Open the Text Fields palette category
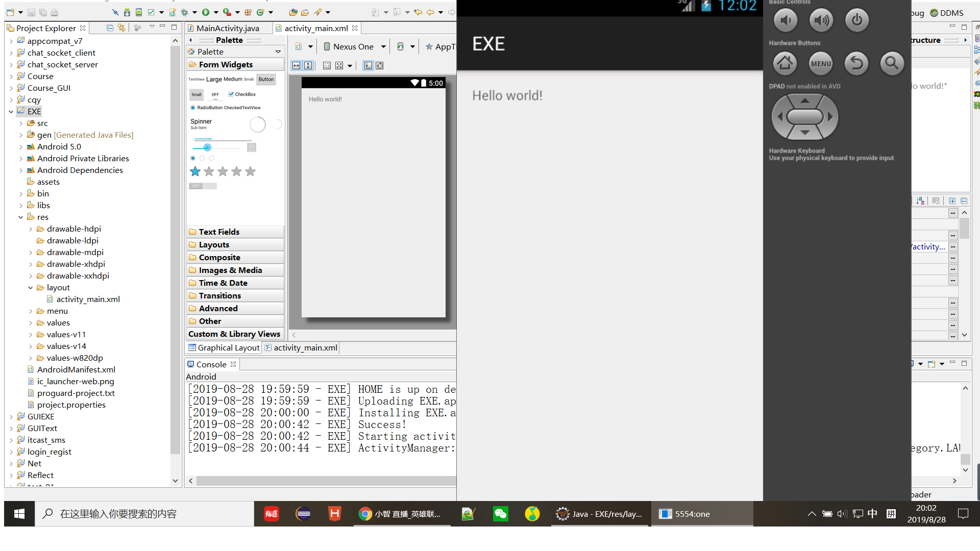This screenshot has width=980, height=551. [219, 232]
